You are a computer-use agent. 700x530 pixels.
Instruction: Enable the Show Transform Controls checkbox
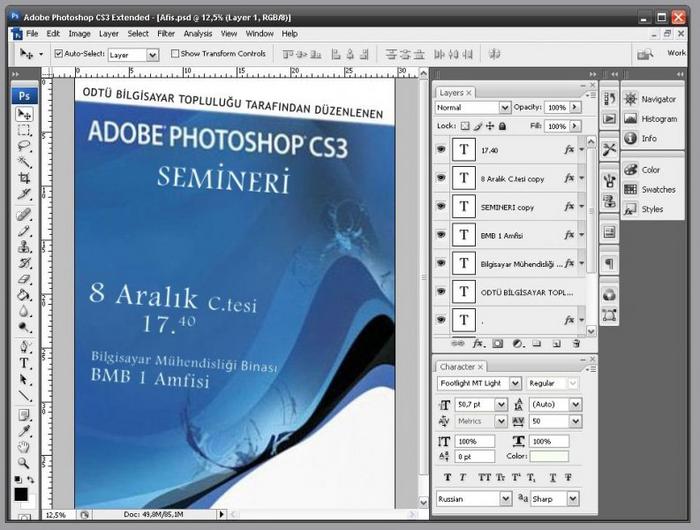coord(176,54)
